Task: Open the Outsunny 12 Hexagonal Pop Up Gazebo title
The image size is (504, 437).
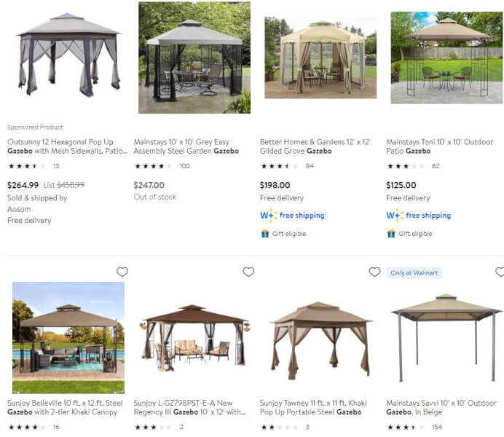Action: pyautogui.click(x=67, y=146)
